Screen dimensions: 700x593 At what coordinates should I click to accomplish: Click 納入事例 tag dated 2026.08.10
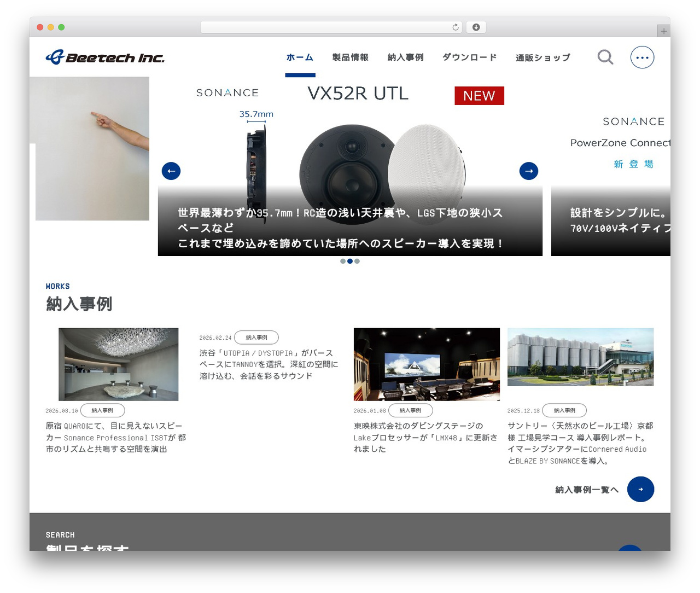(102, 410)
